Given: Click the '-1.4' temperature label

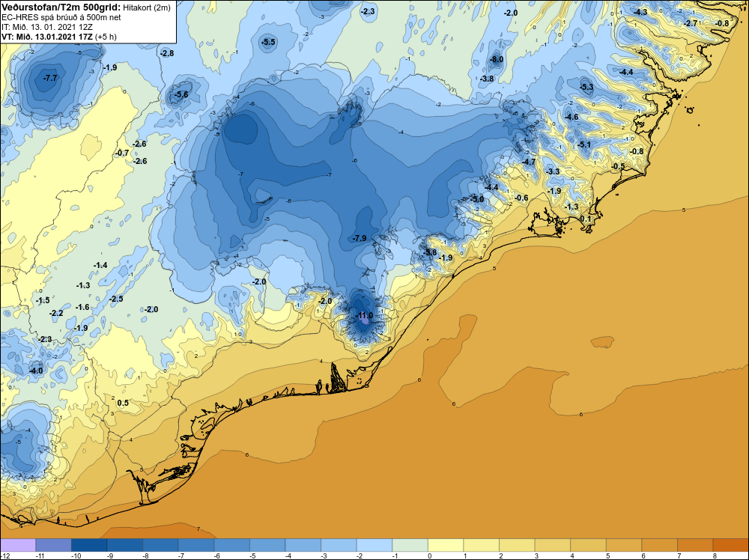Looking at the screenshot, I should 100,265.
